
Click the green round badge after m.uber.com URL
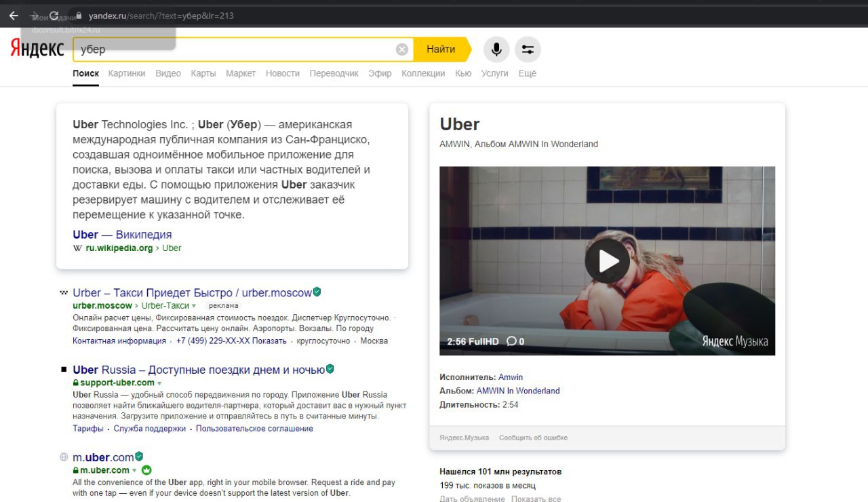click(146, 470)
